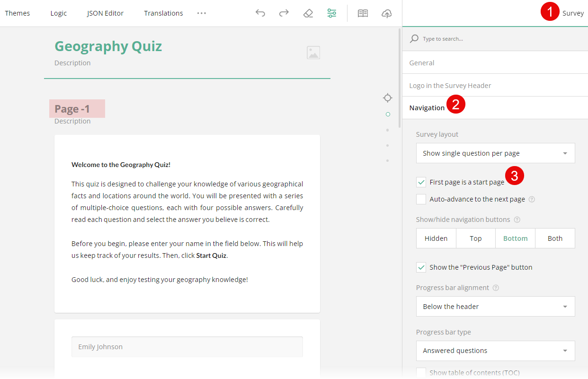Click the green settings sliders toolbar icon
The image size is (588, 379).
(x=331, y=13)
